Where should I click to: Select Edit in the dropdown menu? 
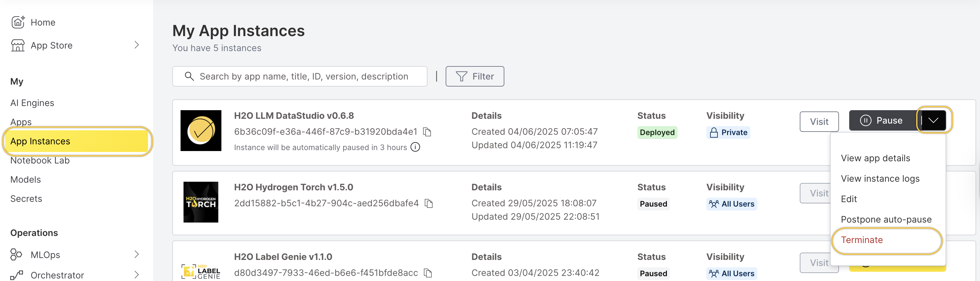point(849,199)
